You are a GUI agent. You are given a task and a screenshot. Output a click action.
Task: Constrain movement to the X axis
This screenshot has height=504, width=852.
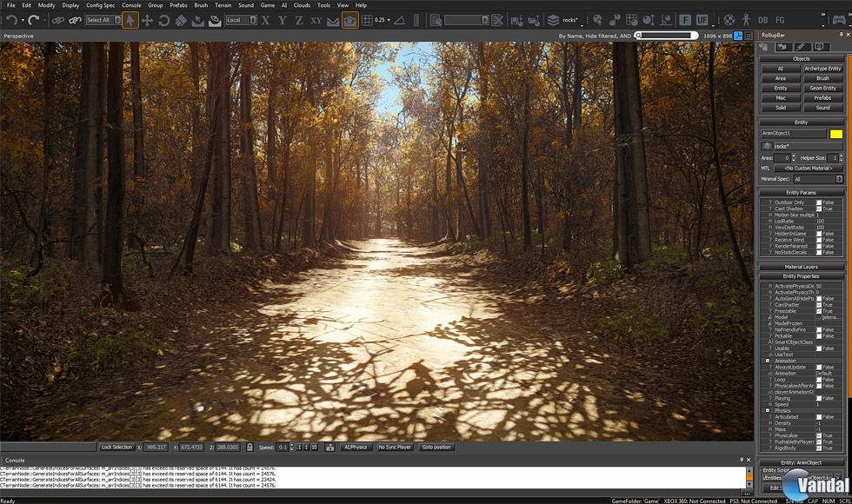click(265, 21)
